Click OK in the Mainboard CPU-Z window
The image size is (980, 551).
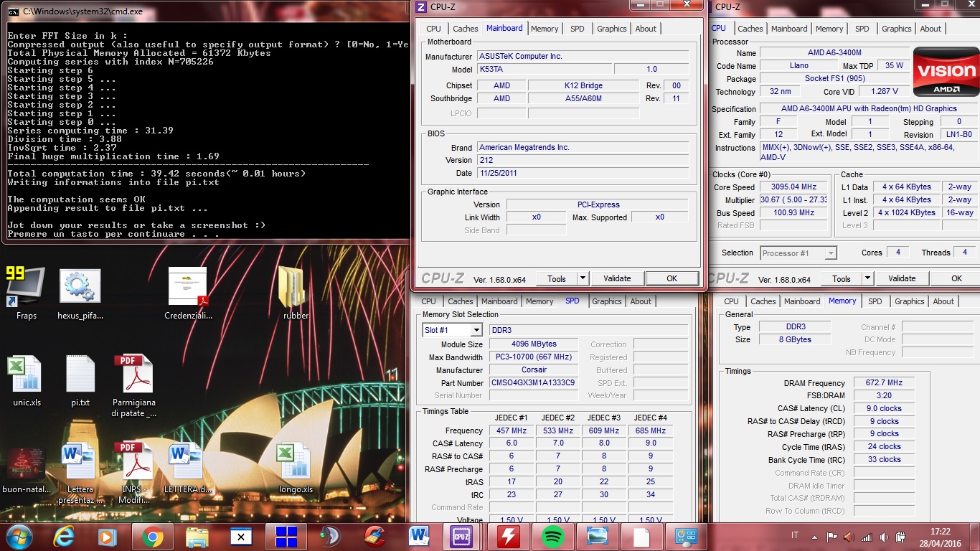[x=672, y=278]
